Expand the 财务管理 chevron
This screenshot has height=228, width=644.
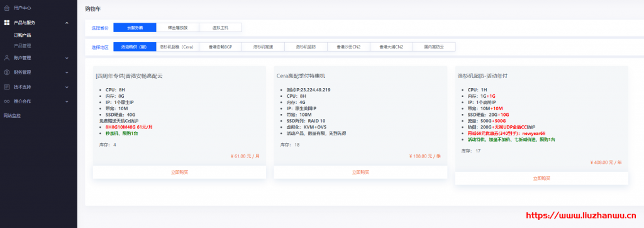[67, 72]
